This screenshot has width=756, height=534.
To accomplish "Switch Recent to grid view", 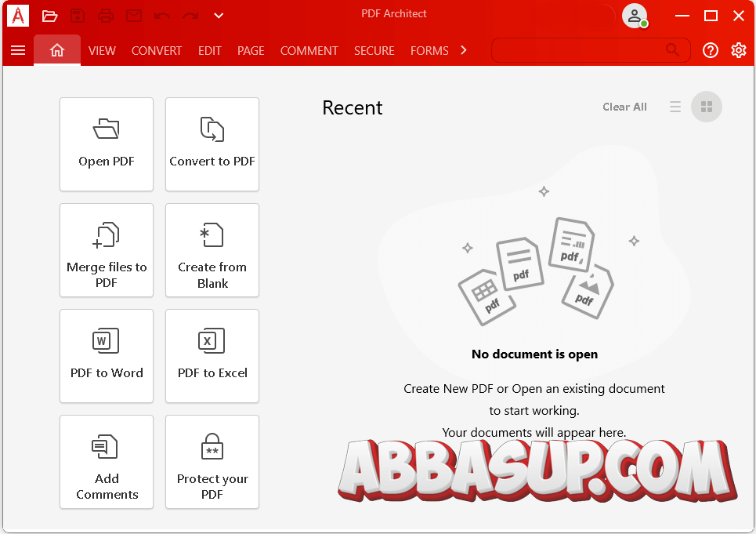I will coord(707,107).
